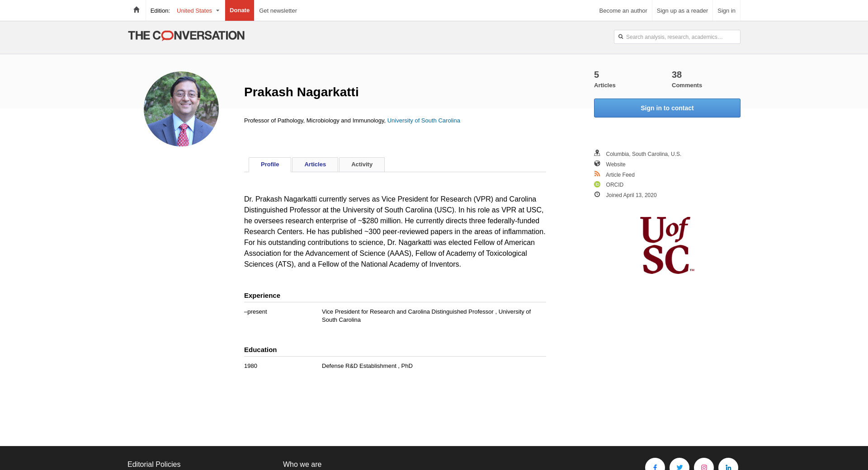This screenshot has height=470, width=868.
Task: Open the Article Feed link
Action: pyautogui.click(x=620, y=175)
